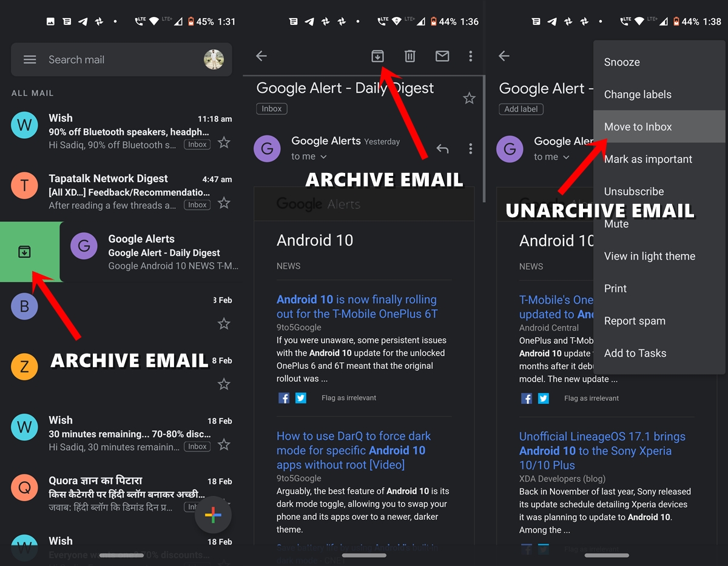Tap the Telegram notification icon in left status bar
This screenshot has width=728, height=566.
[83, 21]
